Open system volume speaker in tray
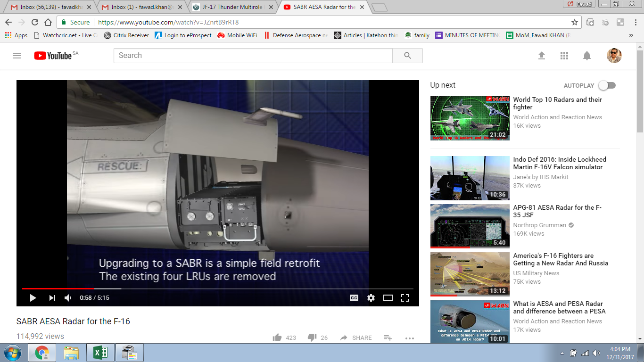The height and width of the screenshot is (362, 644). [597, 353]
